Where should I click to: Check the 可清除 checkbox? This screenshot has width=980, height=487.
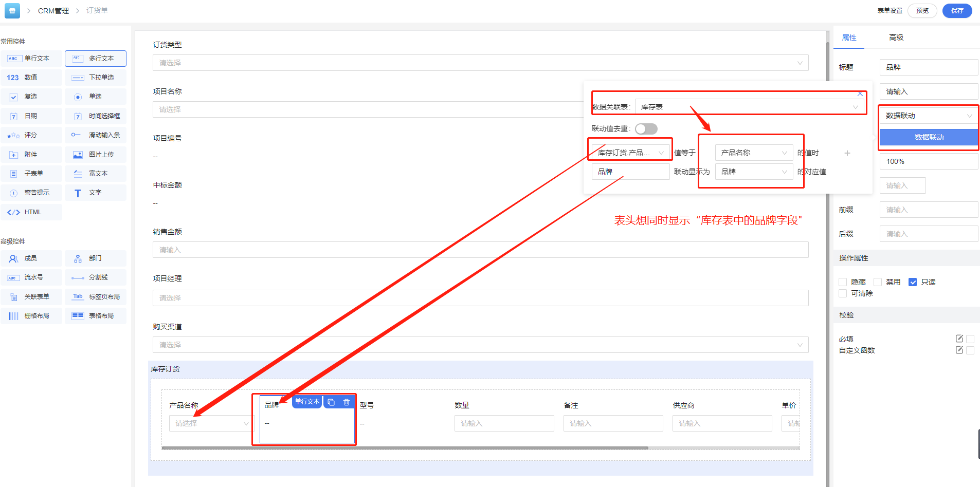843,293
